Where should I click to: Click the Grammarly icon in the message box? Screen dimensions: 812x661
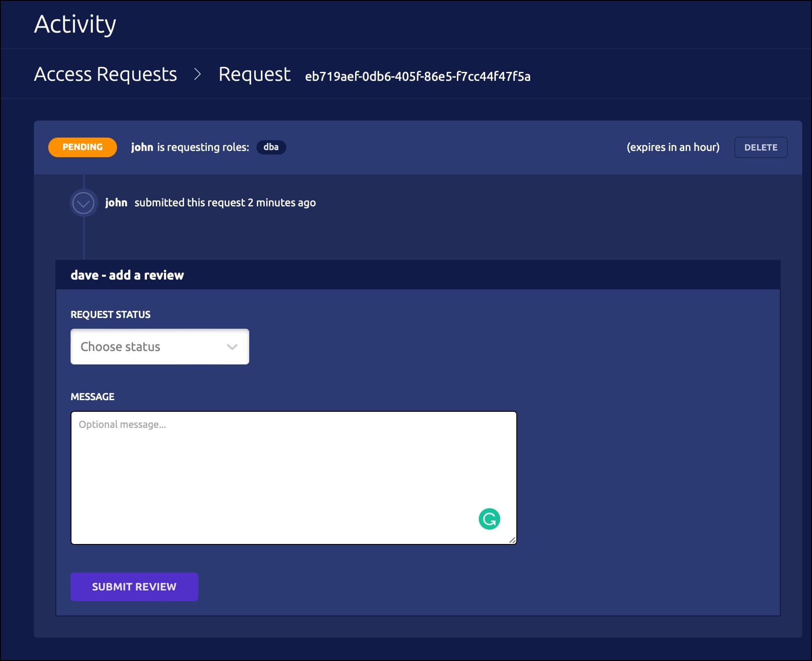tap(490, 519)
